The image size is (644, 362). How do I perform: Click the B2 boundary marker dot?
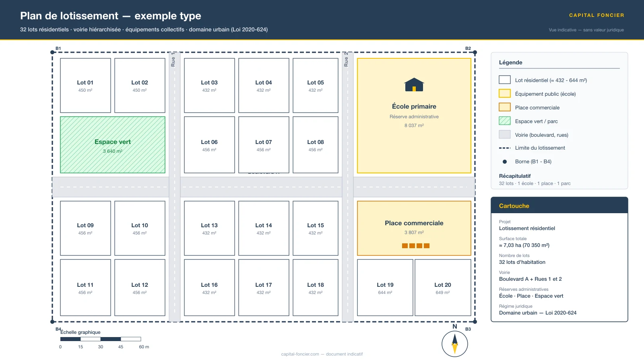(475, 52)
